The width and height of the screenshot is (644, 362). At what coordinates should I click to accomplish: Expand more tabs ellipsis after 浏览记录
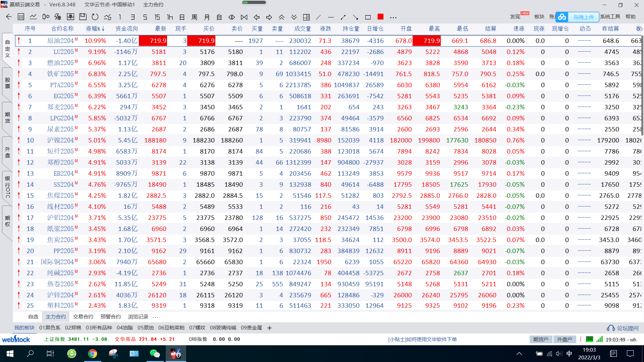(156, 317)
